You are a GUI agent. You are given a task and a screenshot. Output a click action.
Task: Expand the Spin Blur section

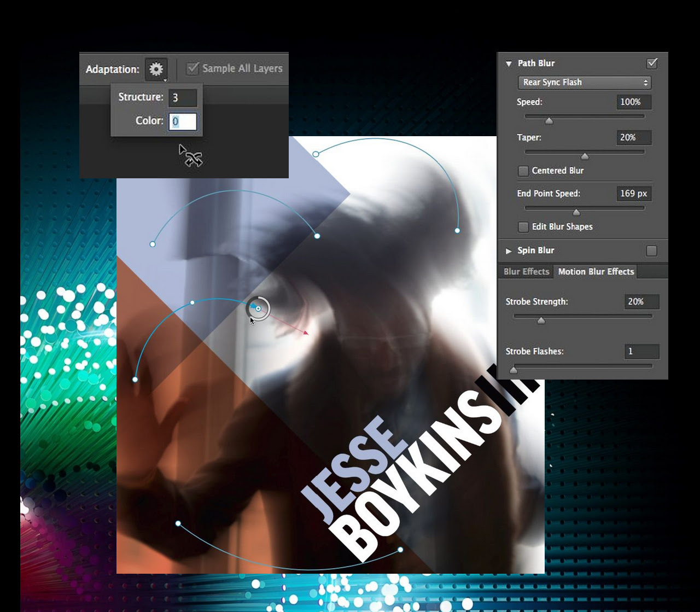point(509,251)
